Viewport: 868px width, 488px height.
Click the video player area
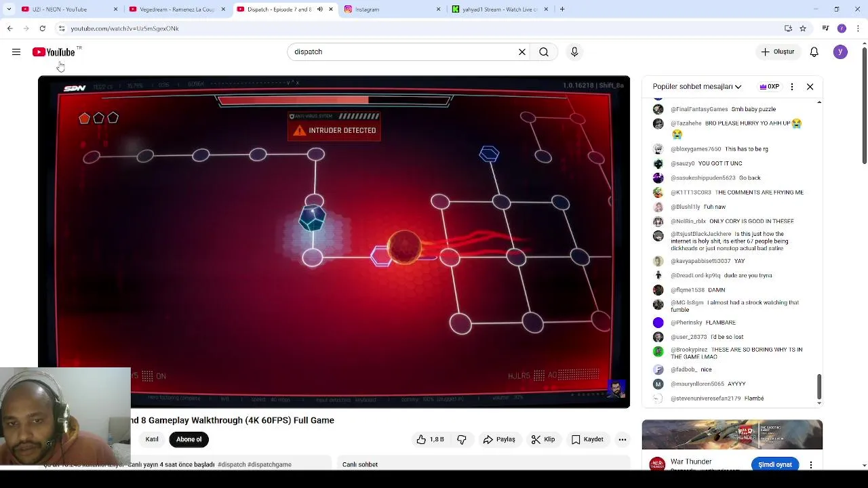point(334,242)
